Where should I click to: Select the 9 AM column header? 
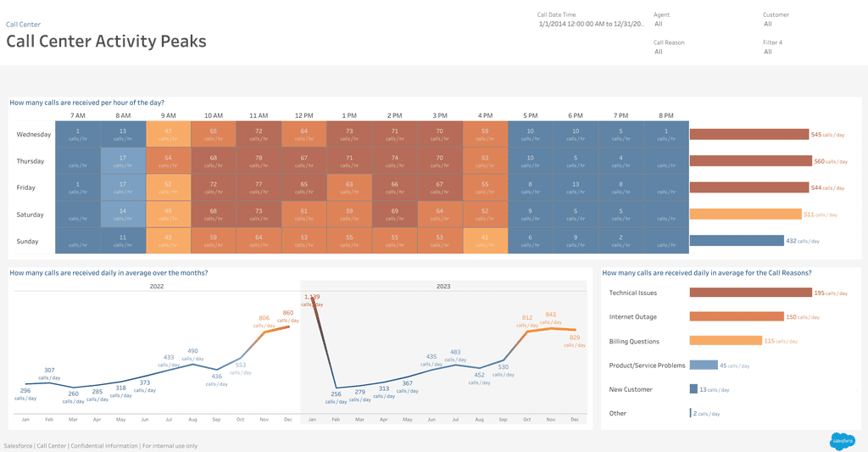coord(169,115)
